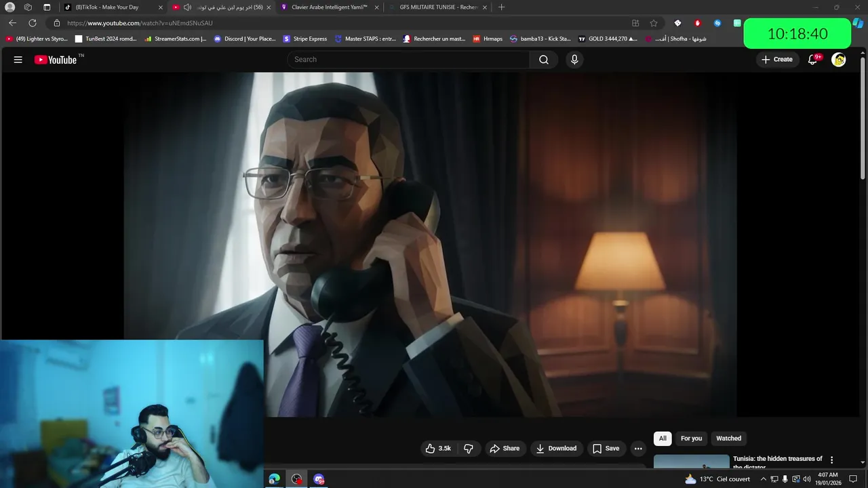Open clock showing 4:07 AM in taskbar
Viewport: 868px width, 488px height.
(828, 479)
